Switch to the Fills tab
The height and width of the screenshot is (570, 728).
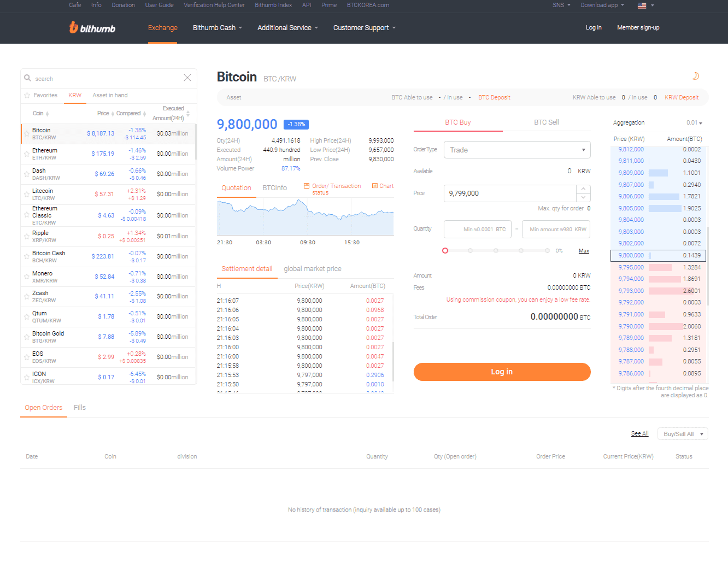click(80, 408)
